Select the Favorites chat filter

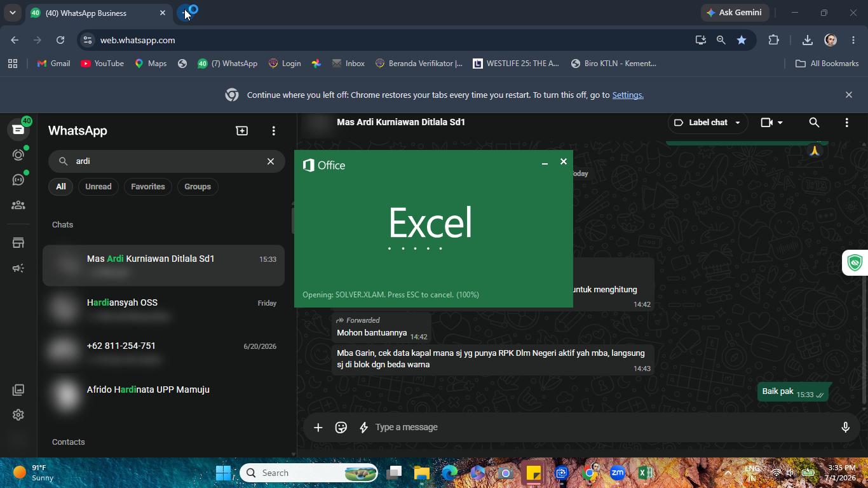tap(148, 187)
